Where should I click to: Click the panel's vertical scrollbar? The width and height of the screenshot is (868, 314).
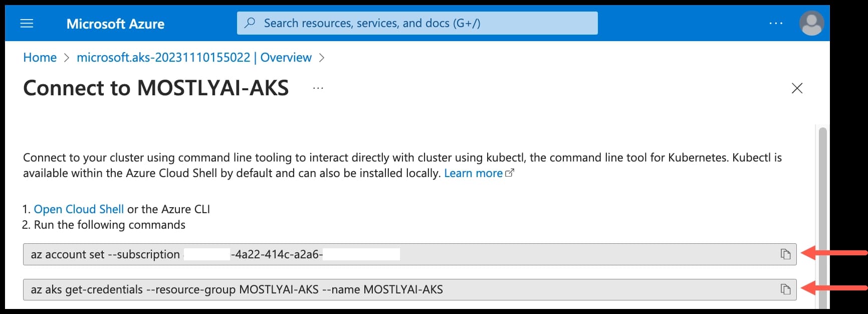tap(822, 218)
